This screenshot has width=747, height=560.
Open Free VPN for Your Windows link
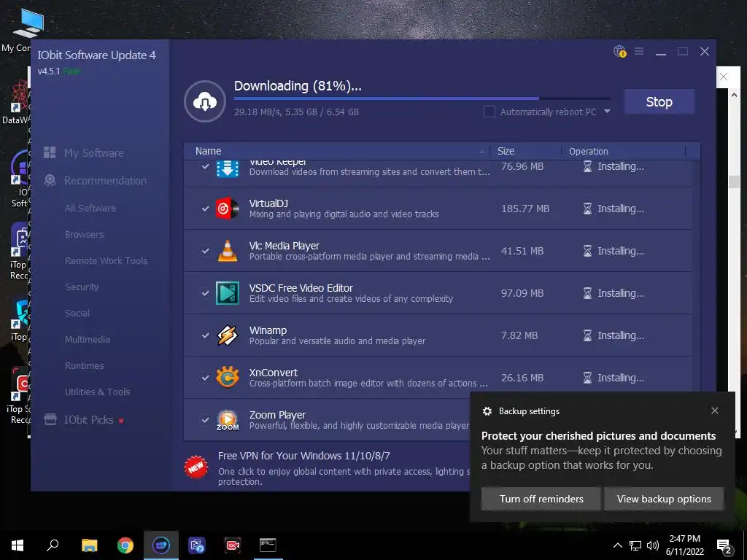click(x=304, y=456)
